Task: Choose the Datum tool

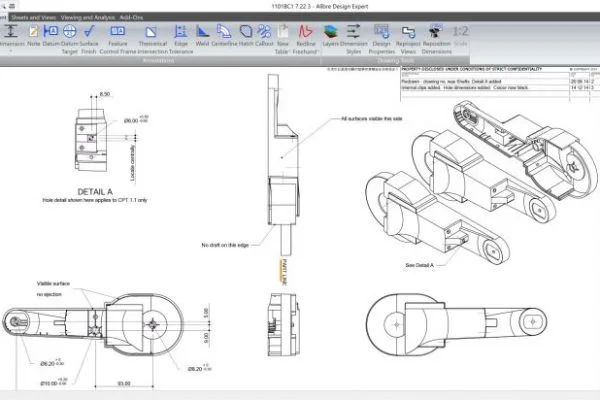Action: click(x=51, y=35)
